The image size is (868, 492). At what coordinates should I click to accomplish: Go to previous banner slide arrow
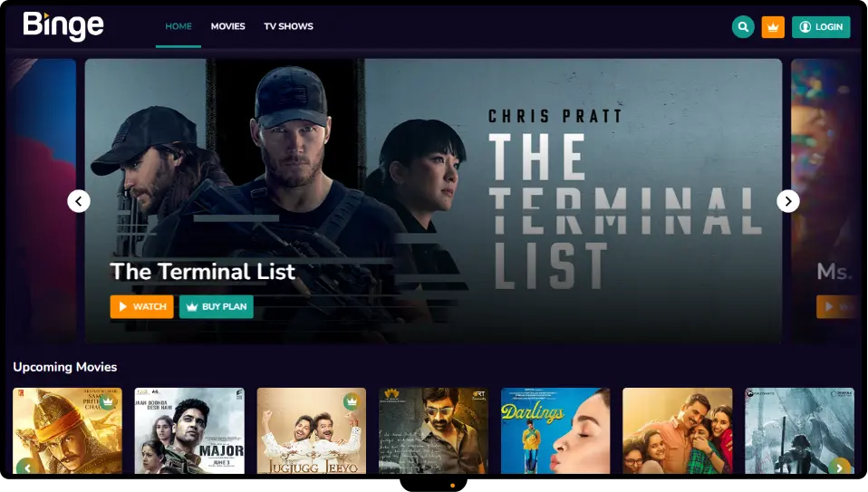point(79,201)
